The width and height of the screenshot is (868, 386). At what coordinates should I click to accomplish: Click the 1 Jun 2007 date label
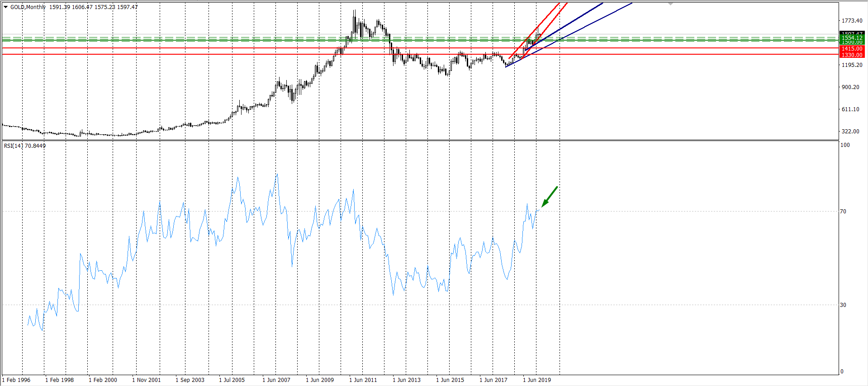[x=276, y=380]
